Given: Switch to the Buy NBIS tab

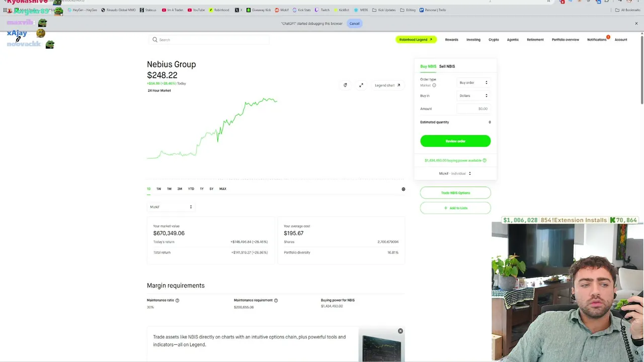Looking at the screenshot, I should [428, 66].
